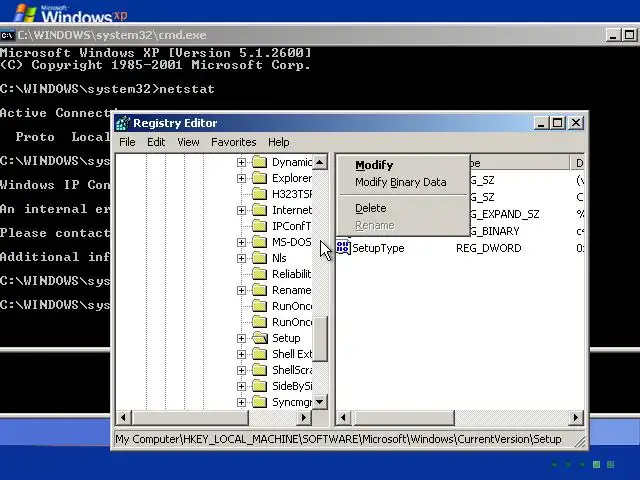Expand the Dynamic key
The image size is (640, 480).
[x=241, y=162]
